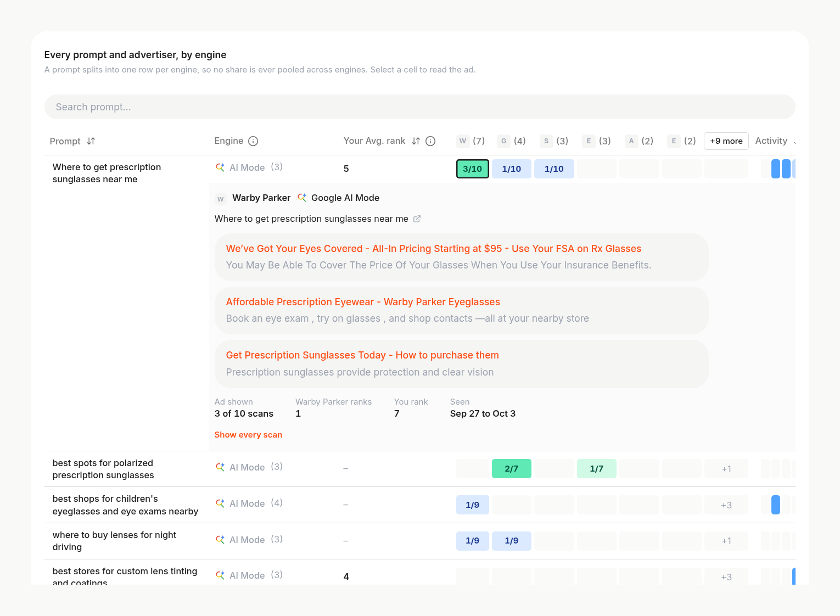Click AI Mode icon in polarized sunglasses row

pos(220,467)
